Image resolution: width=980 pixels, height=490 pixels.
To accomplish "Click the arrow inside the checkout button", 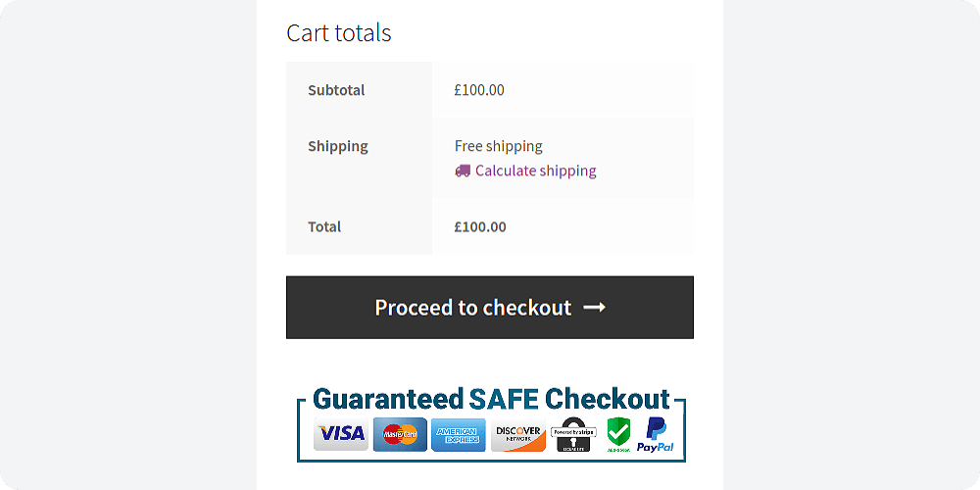I will click(594, 307).
